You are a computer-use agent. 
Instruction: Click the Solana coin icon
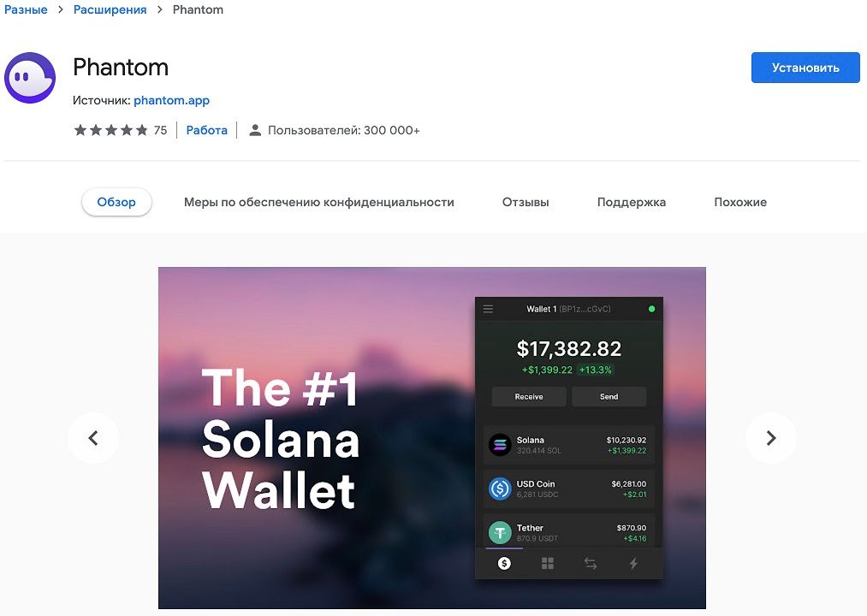click(500, 445)
